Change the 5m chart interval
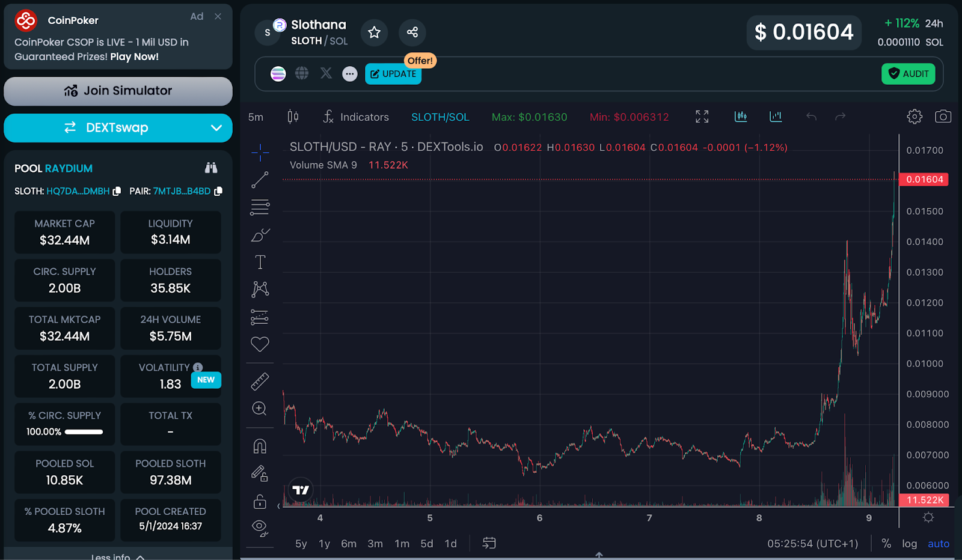962x560 pixels. [256, 117]
